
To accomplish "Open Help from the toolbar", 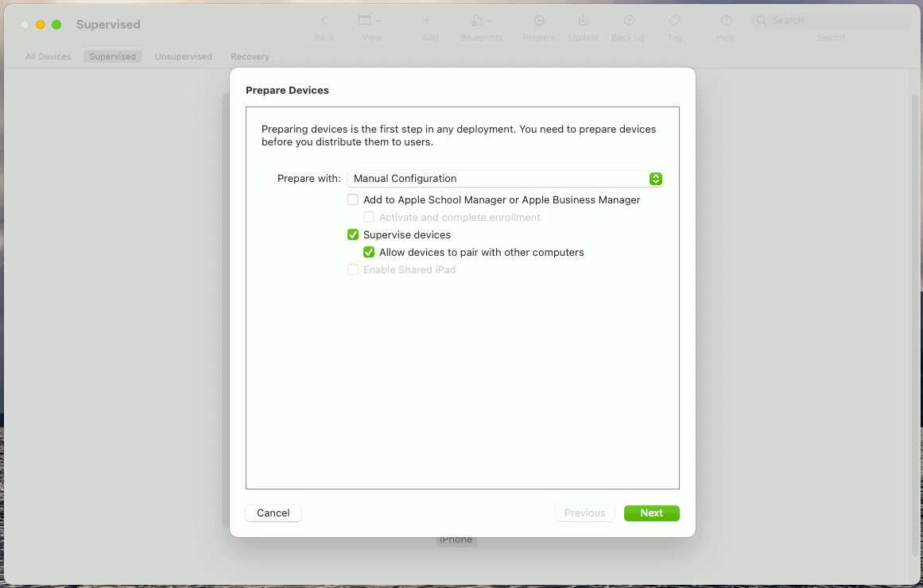I will coord(726,20).
